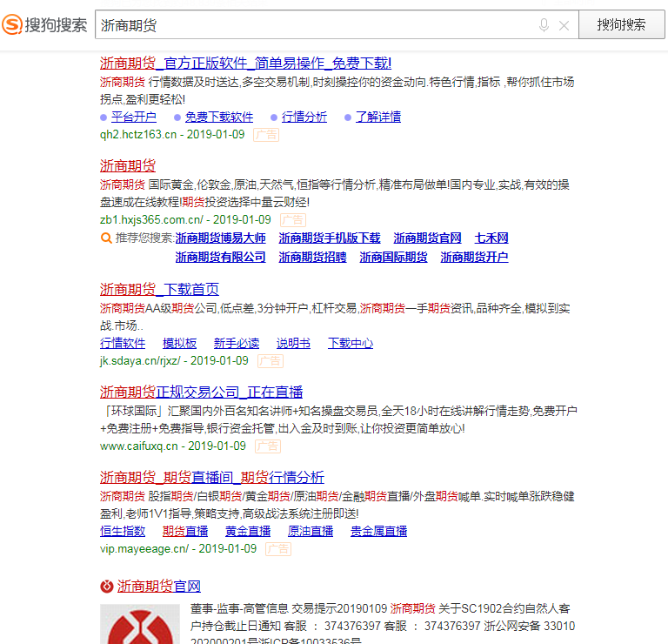The height and width of the screenshot is (644, 668).
Task: Open the 平台开户 sublink
Action: click(x=134, y=117)
